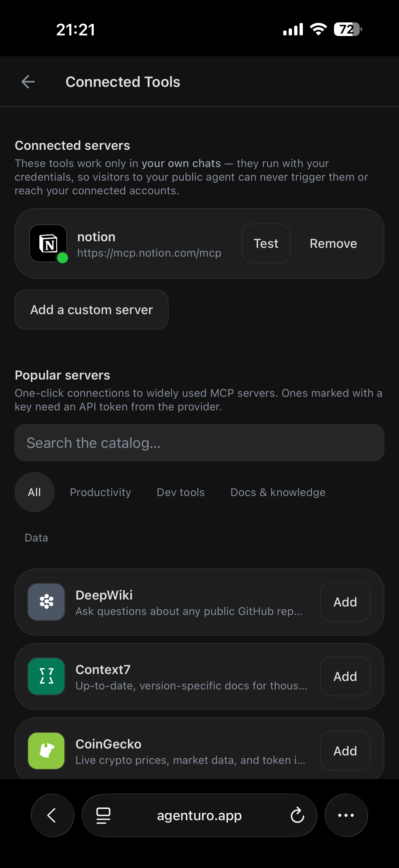Reload the page with refresh icon
This screenshot has height=868, width=399.
click(297, 815)
